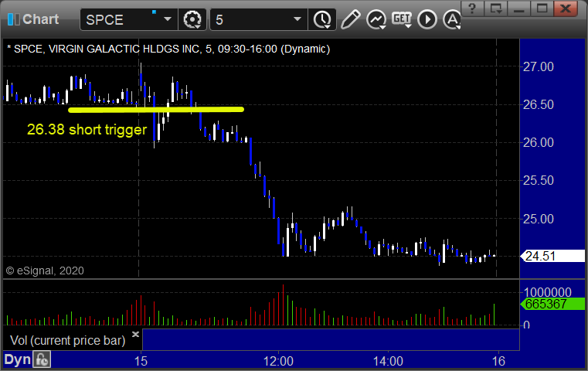Image resolution: width=588 pixels, height=371 pixels.
Task: Click the 26.00 price axis label
Action: coord(538,142)
